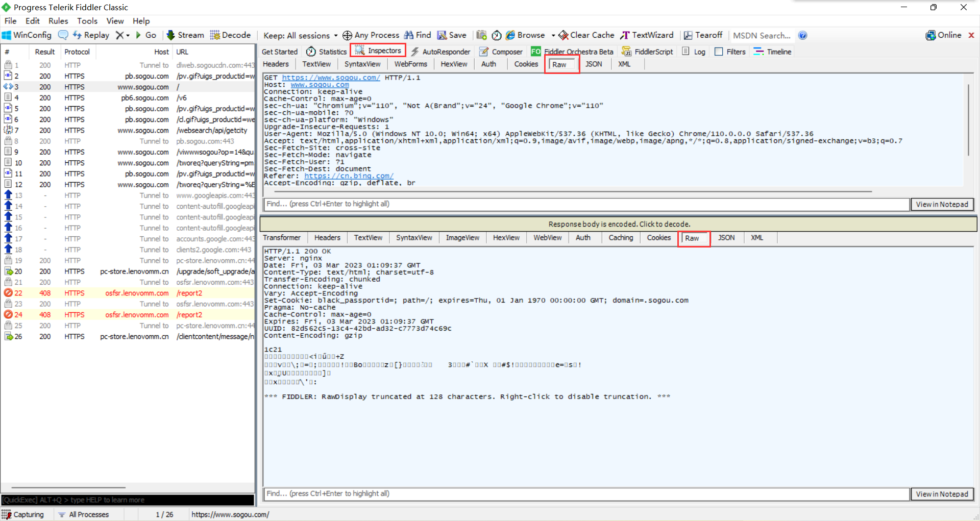Image resolution: width=980 pixels, height=521 pixels.
Task: Close the toolbar with red X
Action: pos(971,35)
